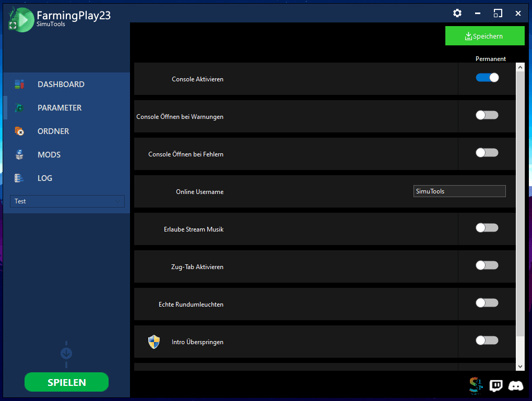Image resolution: width=532 pixels, height=401 pixels.
Task: Click the Mods box icon
Action: coord(19,154)
